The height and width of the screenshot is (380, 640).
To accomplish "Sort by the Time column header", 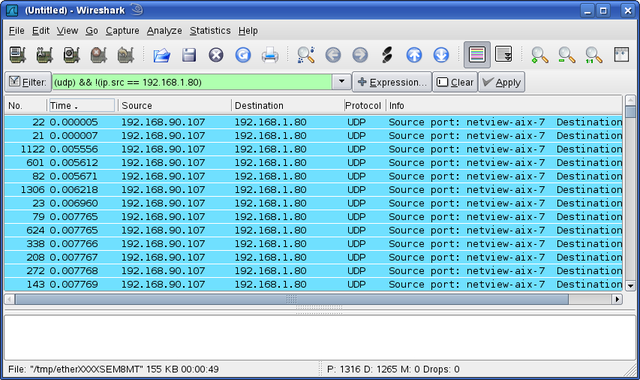I will [82, 106].
